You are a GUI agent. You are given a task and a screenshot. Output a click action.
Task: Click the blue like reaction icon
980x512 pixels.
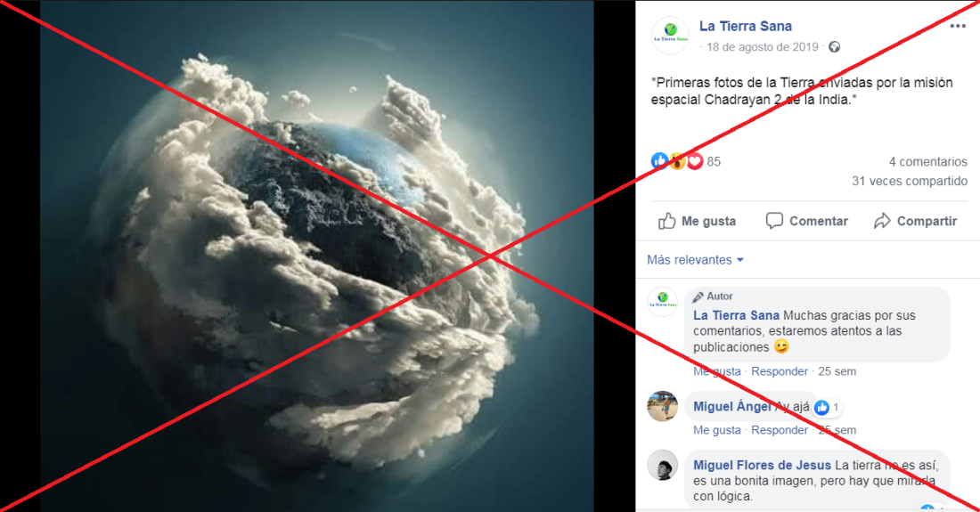coord(659,161)
